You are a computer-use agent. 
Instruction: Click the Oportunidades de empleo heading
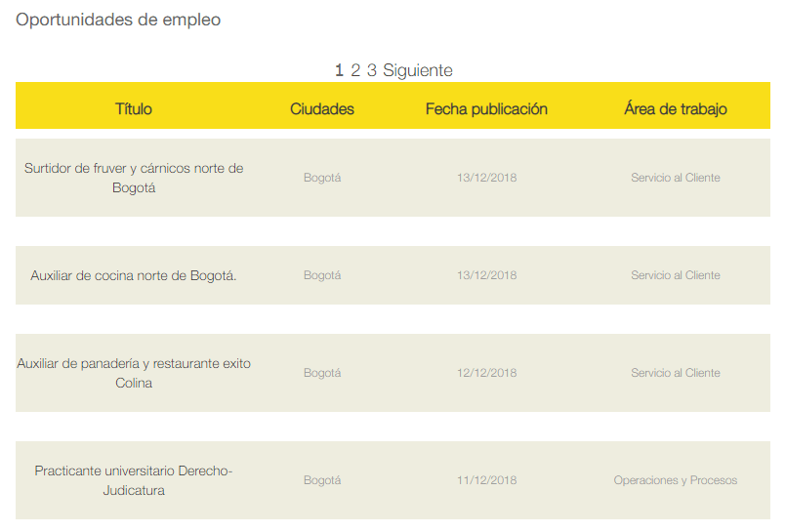coord(118,20)
